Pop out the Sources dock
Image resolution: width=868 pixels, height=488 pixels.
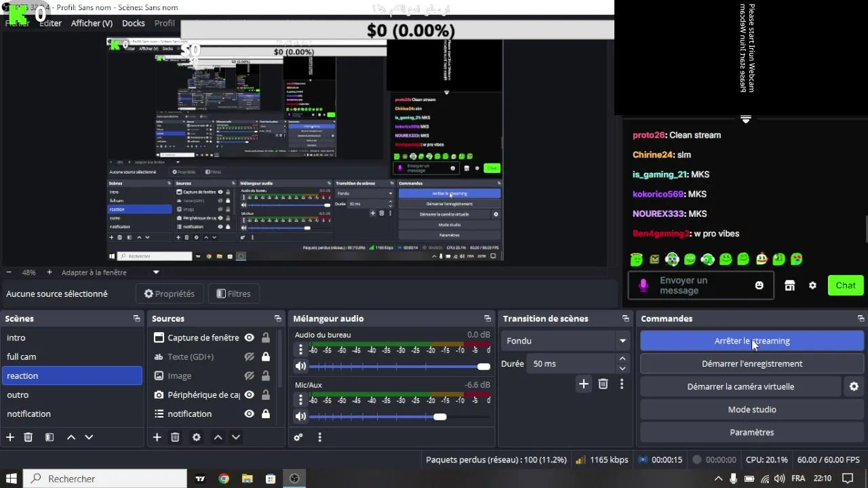(x=277, y=319)
